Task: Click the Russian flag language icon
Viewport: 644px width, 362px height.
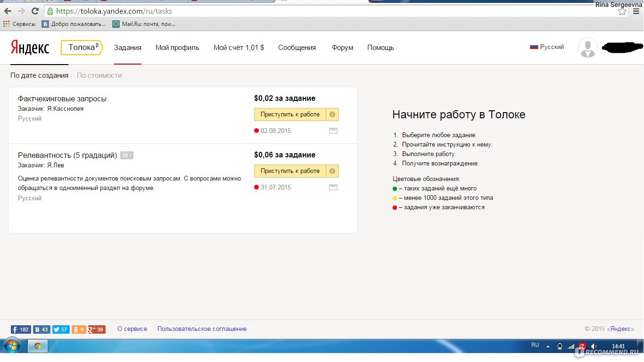Action: coord(534,47)
